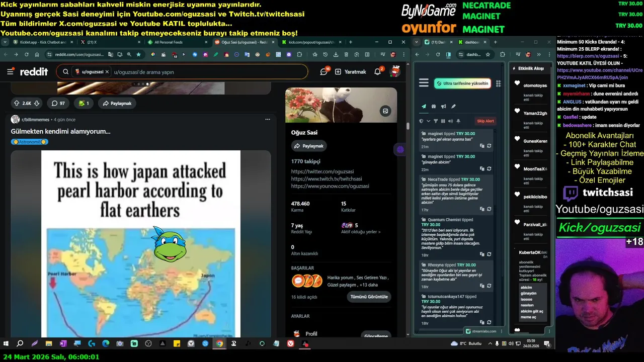Open the Reddit user avatar menu
644x362 pixels.
click(395, 71)
